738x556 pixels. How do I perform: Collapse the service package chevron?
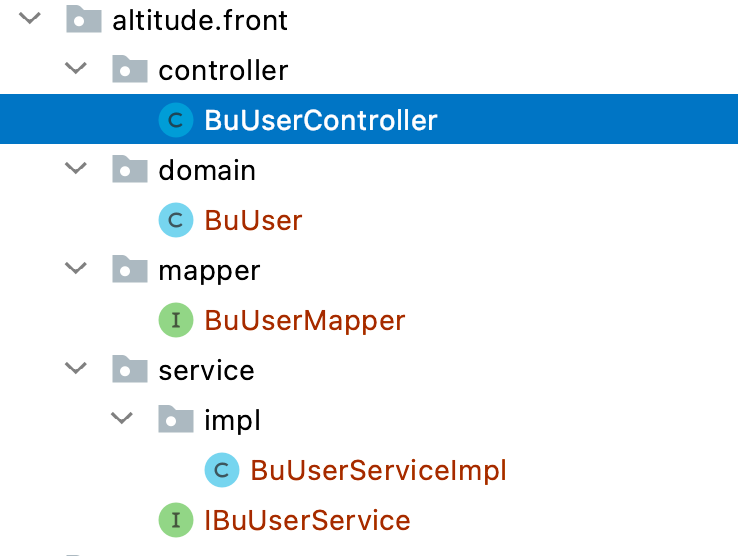click(76, 370)
